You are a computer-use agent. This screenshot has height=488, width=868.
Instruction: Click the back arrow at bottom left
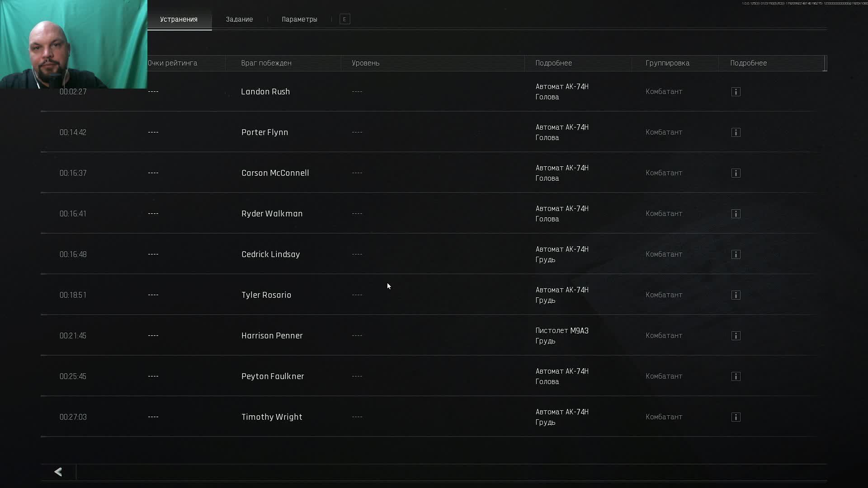click(58, 472)
